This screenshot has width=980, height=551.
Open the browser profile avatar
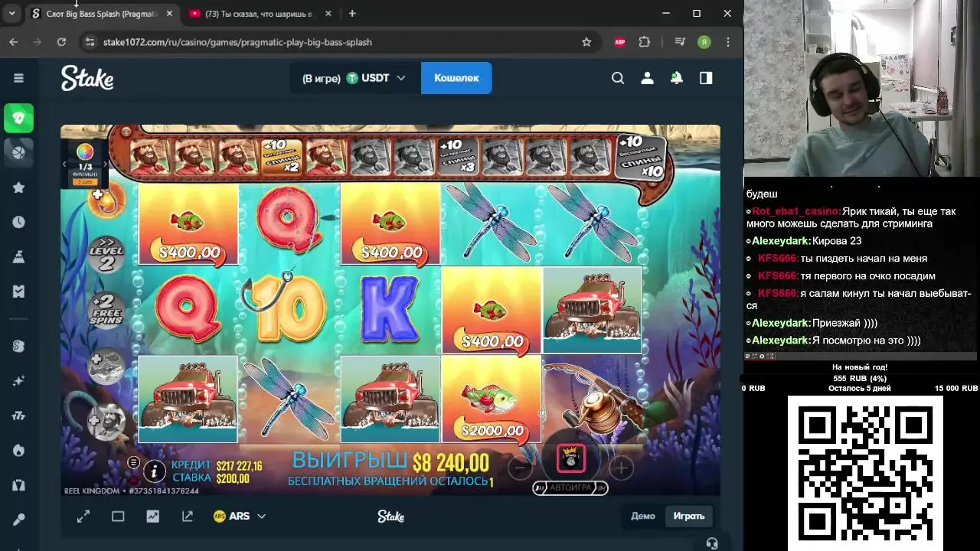pyautogui.click(x=704, y=42)
